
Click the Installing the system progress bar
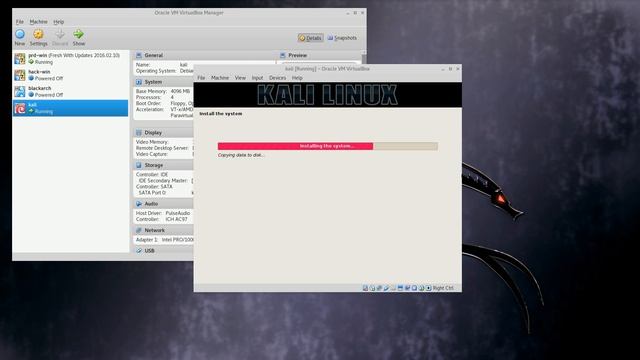point(328,146)
